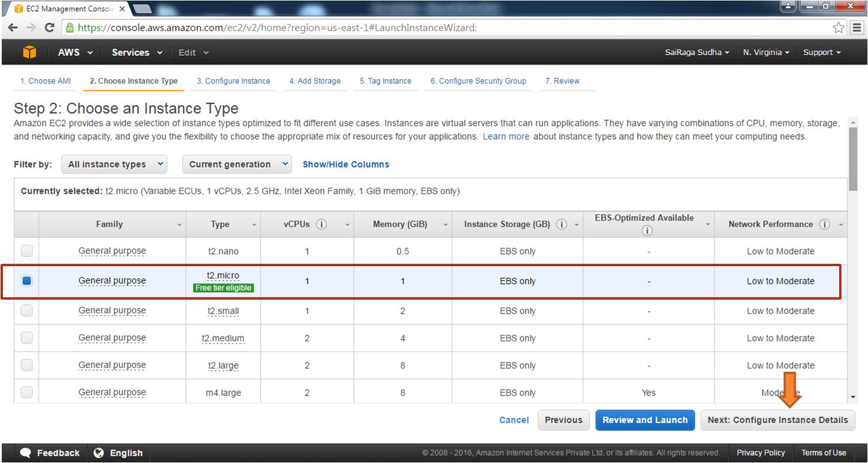The height and width of the screenshot is (463, 868).
Task: Click the m4.large type cell
Action: 223,393
